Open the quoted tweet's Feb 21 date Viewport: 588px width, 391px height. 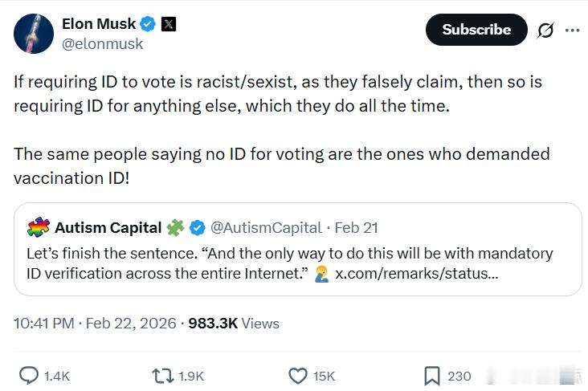point(356,228)
